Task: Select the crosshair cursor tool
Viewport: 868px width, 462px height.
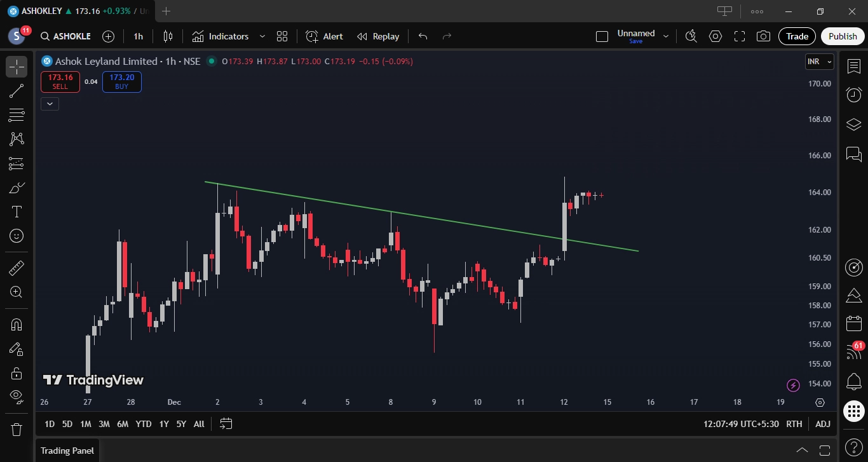Action: 17,67
